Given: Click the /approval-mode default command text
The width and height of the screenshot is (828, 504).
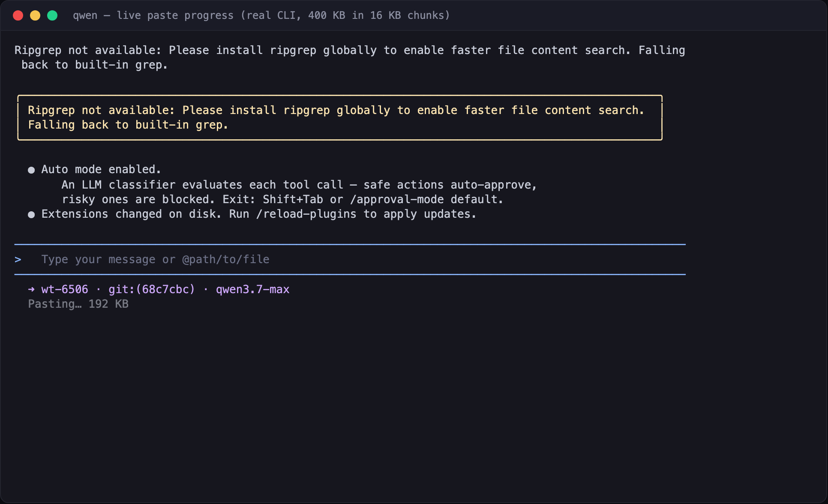Looking at the screenshot, I should pos(426,199).
